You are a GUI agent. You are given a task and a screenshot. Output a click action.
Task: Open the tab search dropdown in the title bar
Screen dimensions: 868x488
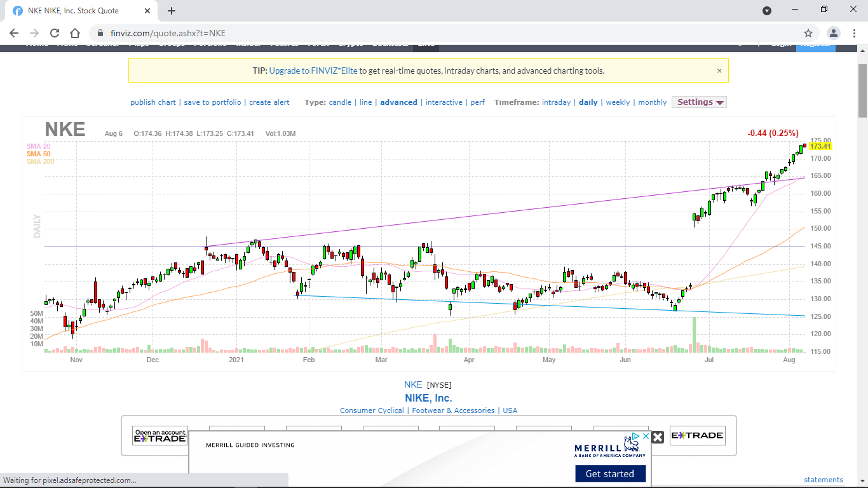click(767, 11)
